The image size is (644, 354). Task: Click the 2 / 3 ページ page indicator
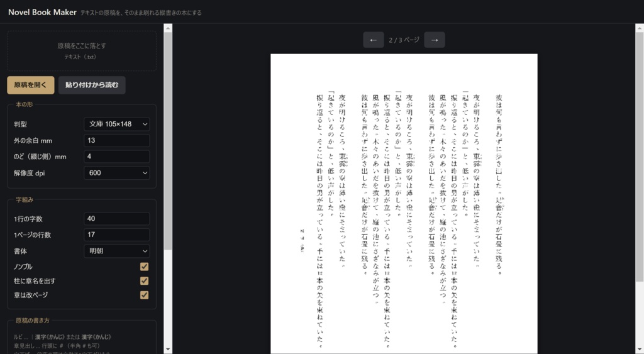click(x=404, y=40)
